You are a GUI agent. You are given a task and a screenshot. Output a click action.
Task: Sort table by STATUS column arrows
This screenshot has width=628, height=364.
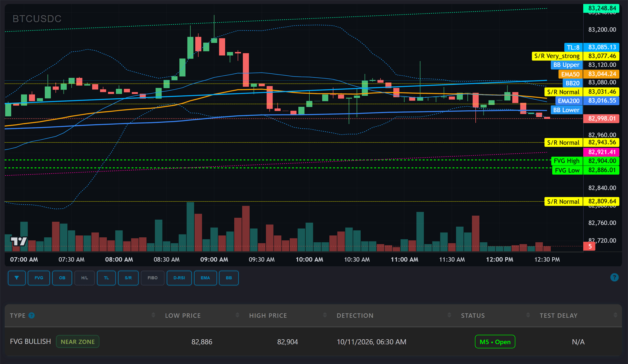click(x=528, y=315)
